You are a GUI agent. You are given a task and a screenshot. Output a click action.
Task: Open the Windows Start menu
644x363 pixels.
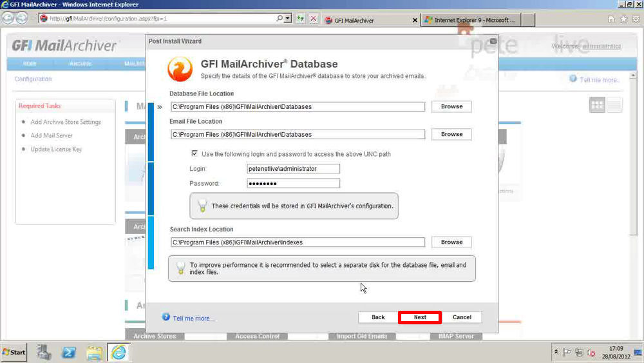coord(14,352)
